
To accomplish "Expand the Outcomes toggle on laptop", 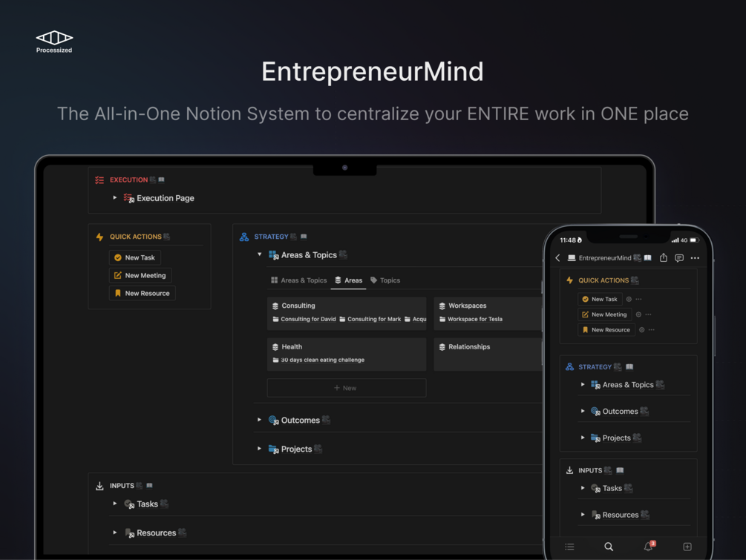I will click(x=259, y=420).
